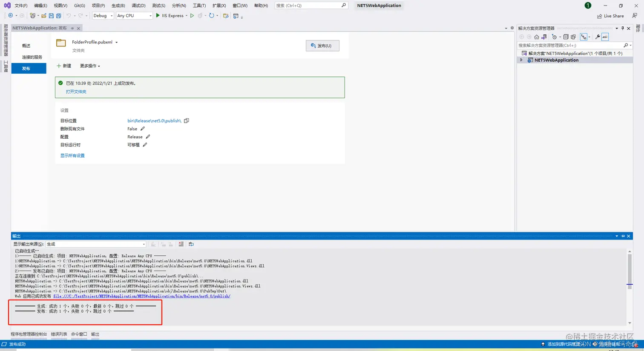Click the 打开文件夹 link
The height and width of the screenshot is (351, 644).
[76, 91]
